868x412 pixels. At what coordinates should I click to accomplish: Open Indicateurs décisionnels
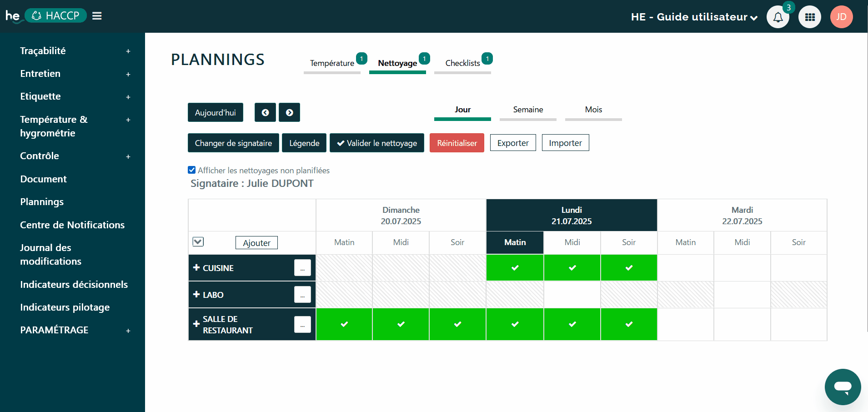coord(74,285)
